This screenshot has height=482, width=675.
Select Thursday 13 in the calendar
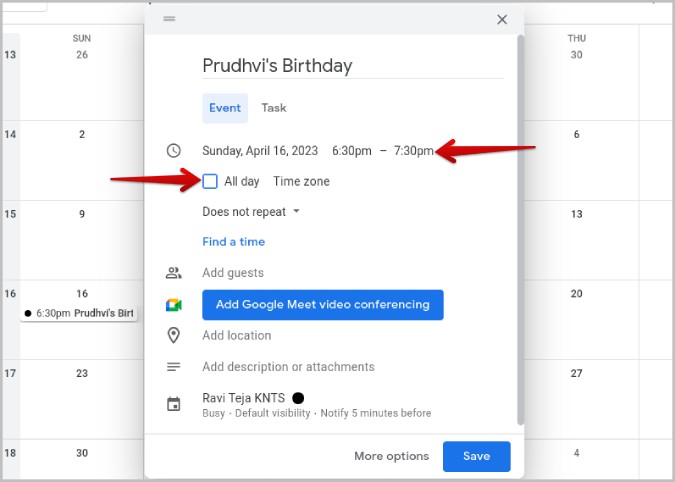576,214
